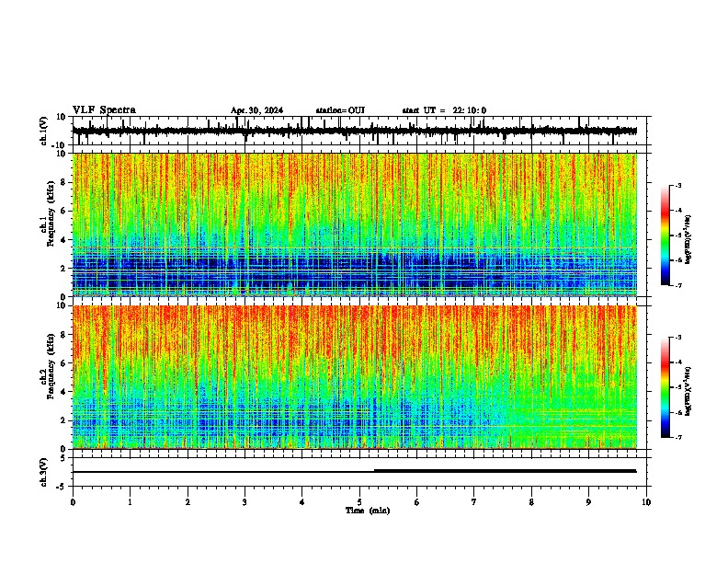This screenshot has height=563, width=728.
Task: Click the "station=OUI" header text
Action: click(340, 110)
